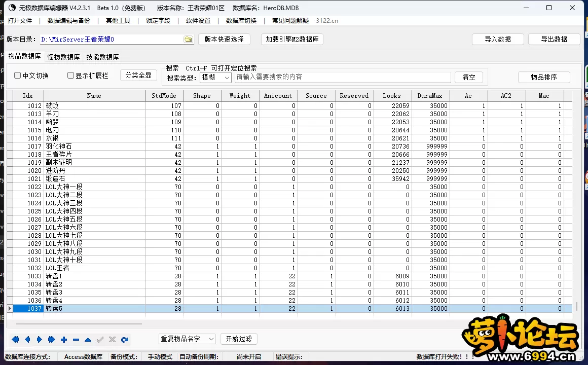588x365 pixels.
Task: Click the Name column header
Action: click(94, 96)
